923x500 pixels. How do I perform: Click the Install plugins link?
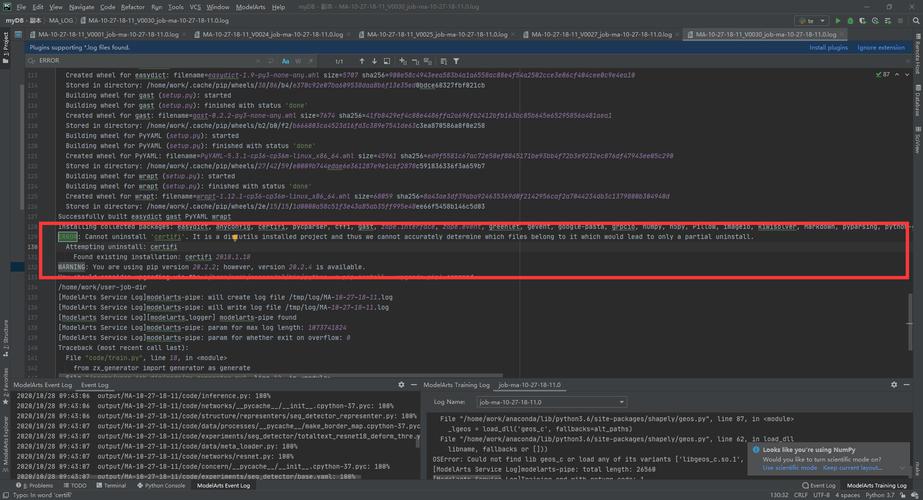click(828, 47)
